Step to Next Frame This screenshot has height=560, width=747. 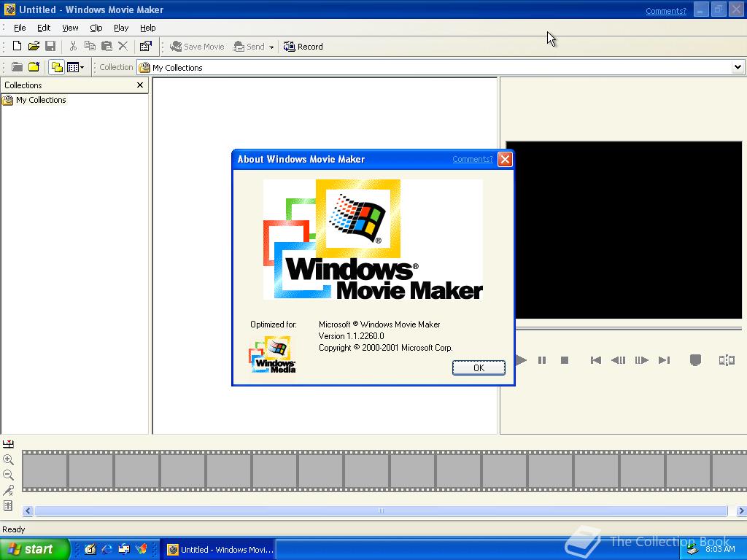coord(642,360)
